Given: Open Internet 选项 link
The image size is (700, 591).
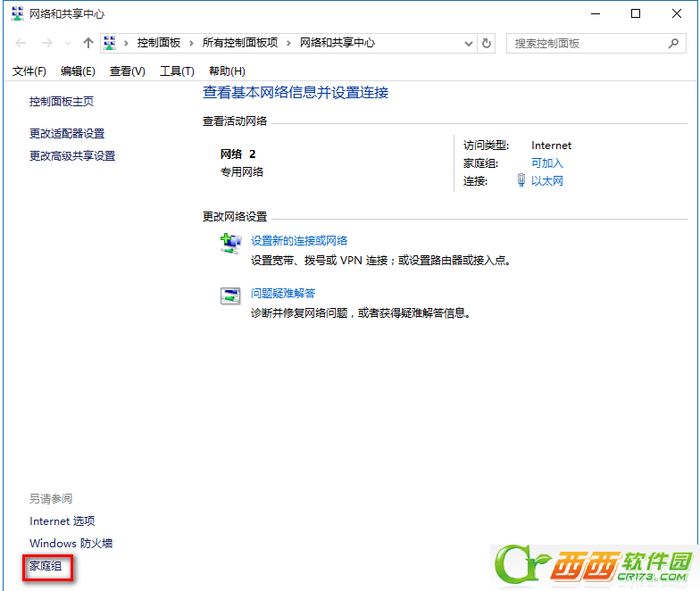Looking at the screenshot, I should (62, 521).
